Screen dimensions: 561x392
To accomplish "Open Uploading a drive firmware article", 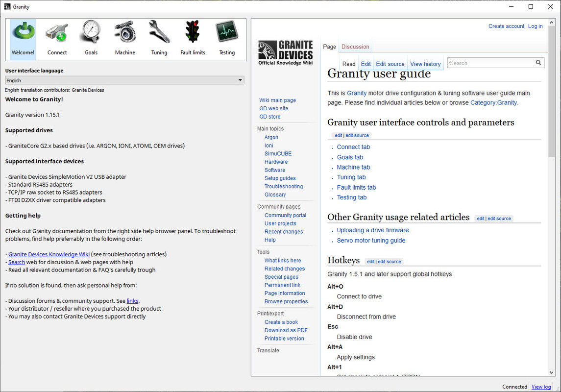I will (372, 230).
